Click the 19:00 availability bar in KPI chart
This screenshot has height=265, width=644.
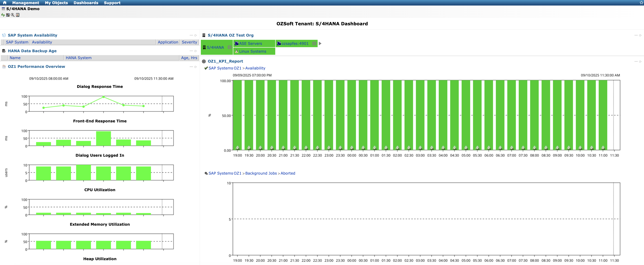(x=237, y=115)
